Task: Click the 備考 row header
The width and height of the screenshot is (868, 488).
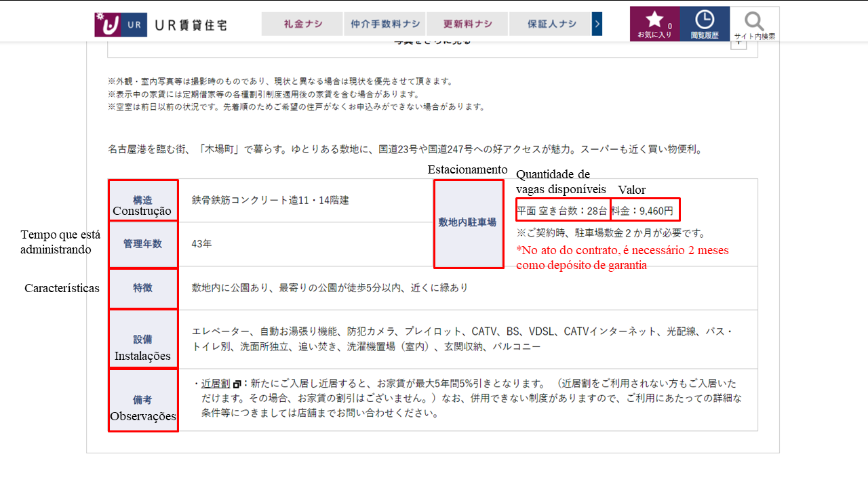Action: pyautogui.click(x=142, y=401)
